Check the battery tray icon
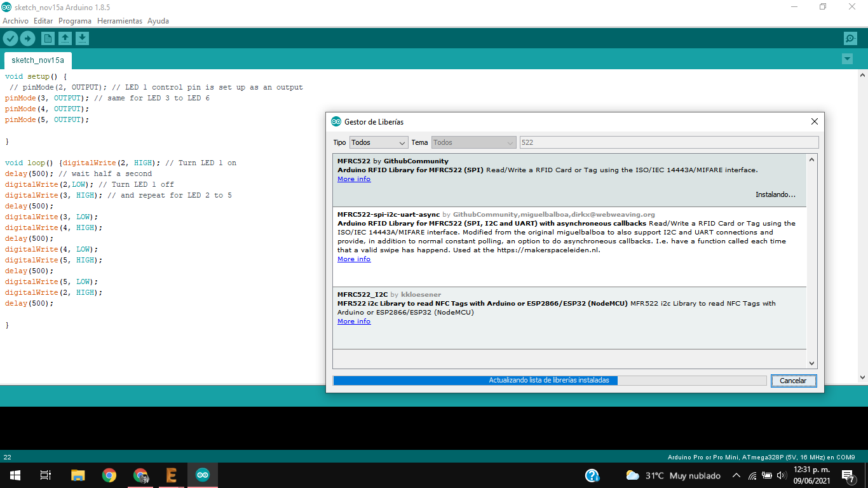 click(x=767, y=475)
